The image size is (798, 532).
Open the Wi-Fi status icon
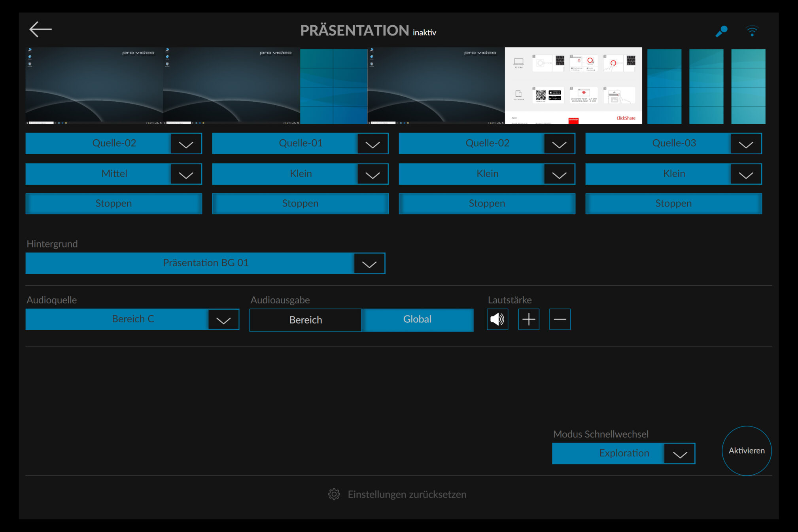[x=752, y=31]
